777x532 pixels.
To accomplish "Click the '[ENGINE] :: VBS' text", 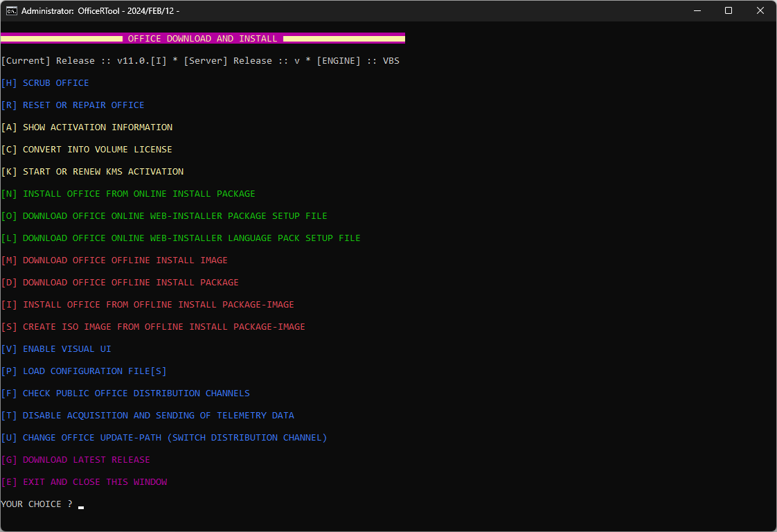I will [358, 60].
